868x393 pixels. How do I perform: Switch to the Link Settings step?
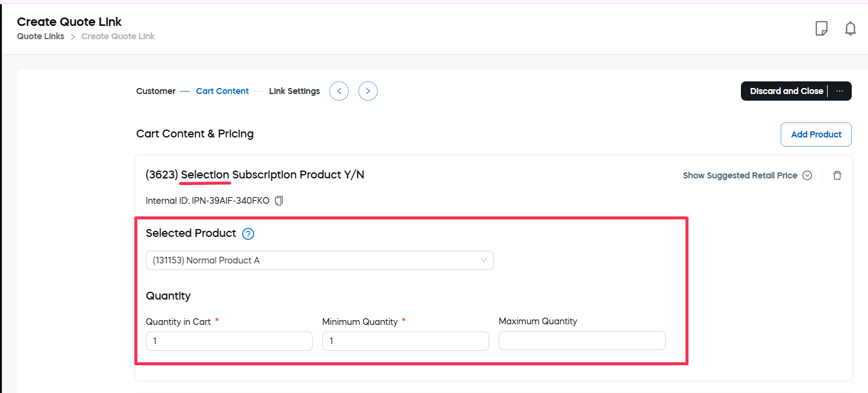pyautogui.click(x=295, y=91)
